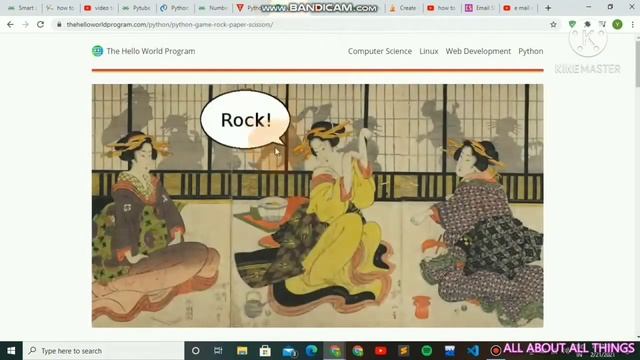
Task: Click the address bar URL
Action: [x=170, y=24]
